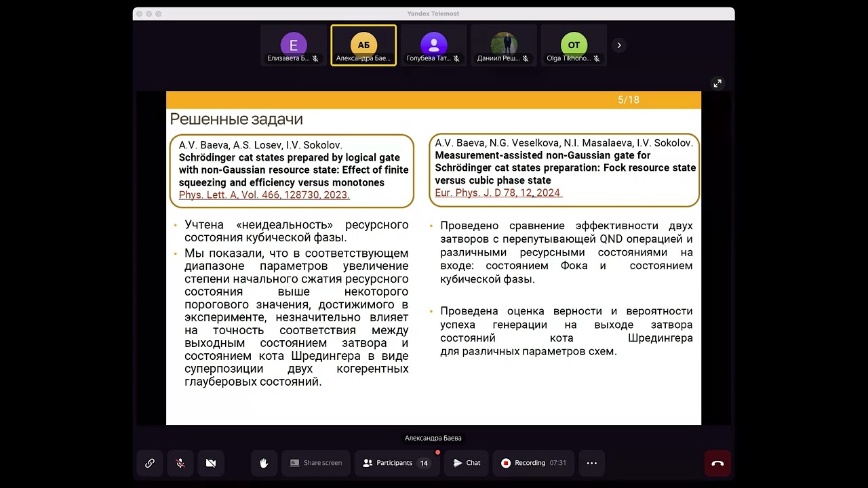Select Голубева Тат participant tile
This screenshot has width=868, height=488.
(433, 45)
